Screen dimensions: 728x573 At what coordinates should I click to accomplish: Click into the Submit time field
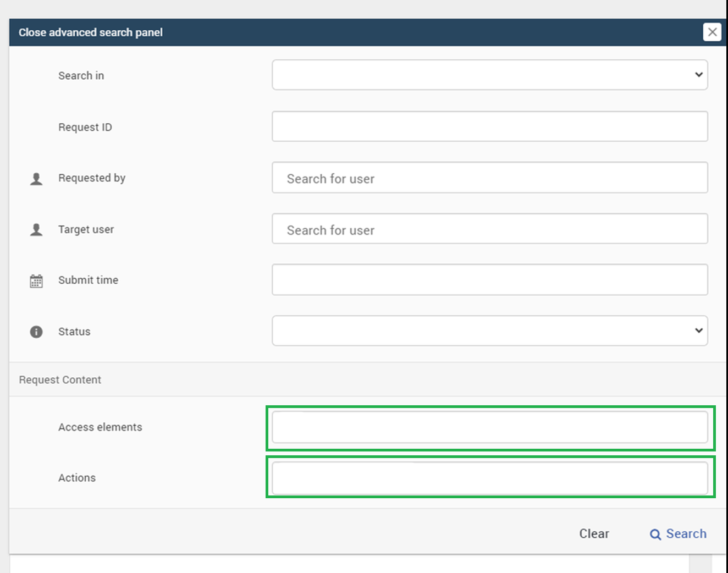(489, 279)
